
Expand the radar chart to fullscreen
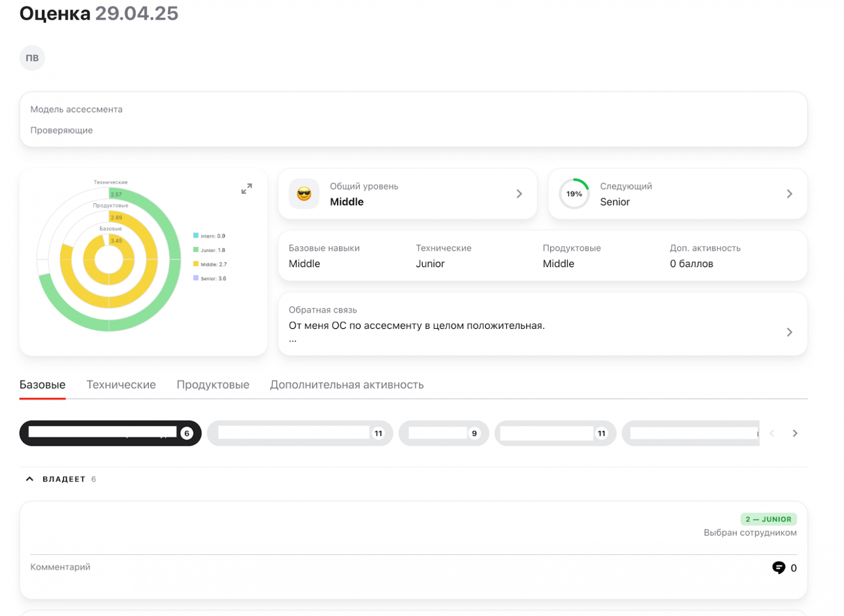click(247, 188)
